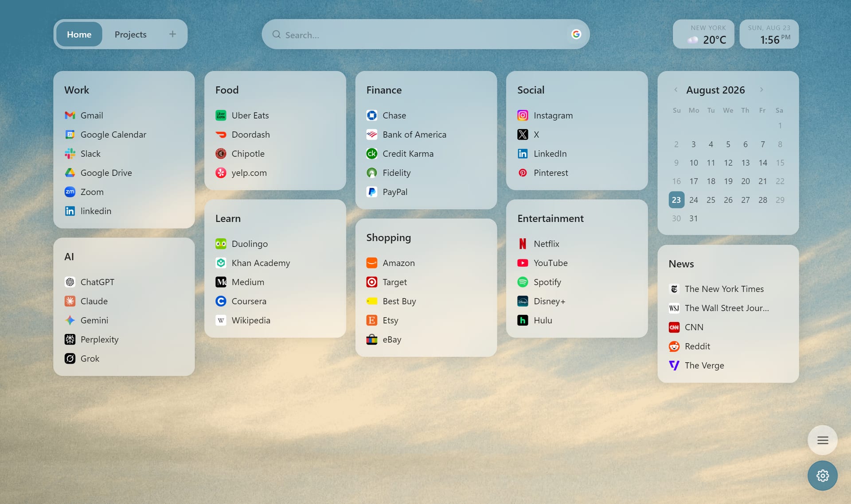Click the Grok icon
Image resolution: width=851 pixels, height=504 pixels.
point(70,358)
